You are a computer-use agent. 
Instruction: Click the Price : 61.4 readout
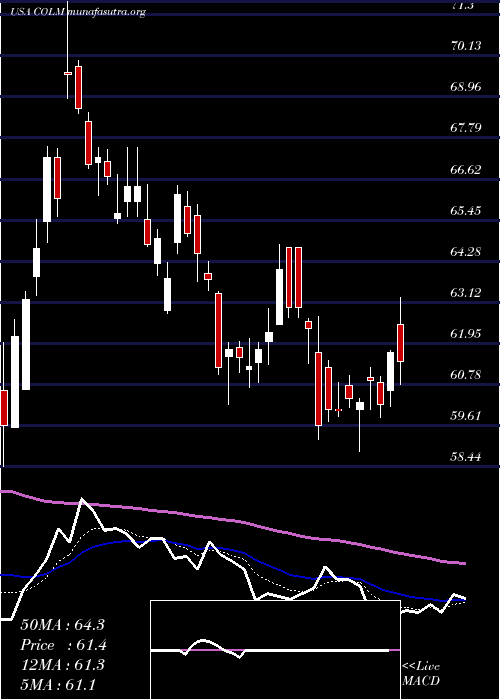[64, 645]
